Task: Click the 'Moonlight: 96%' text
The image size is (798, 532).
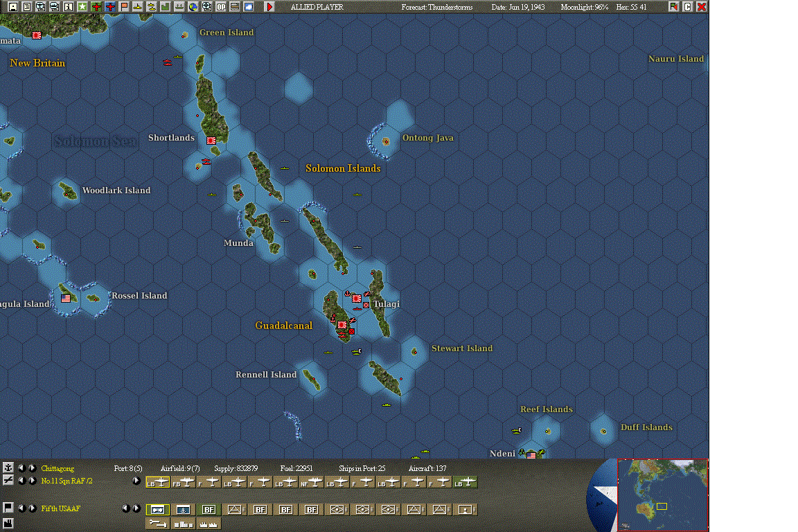Action: (584, 7)
